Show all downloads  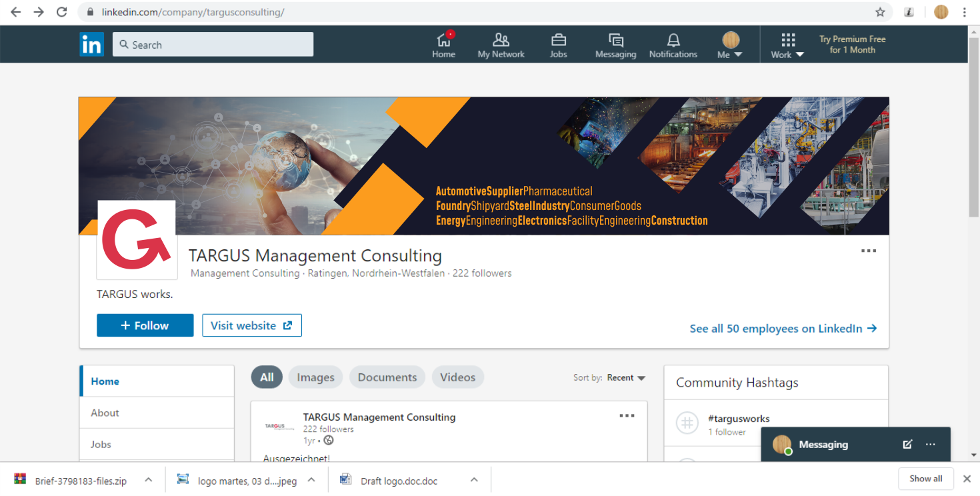tap(925, 479)
